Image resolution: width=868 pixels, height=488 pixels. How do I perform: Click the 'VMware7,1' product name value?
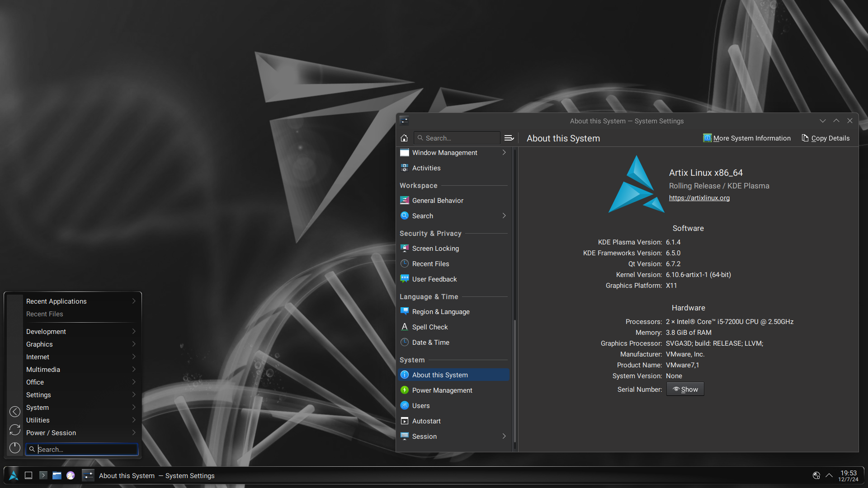tap(682, 365)
